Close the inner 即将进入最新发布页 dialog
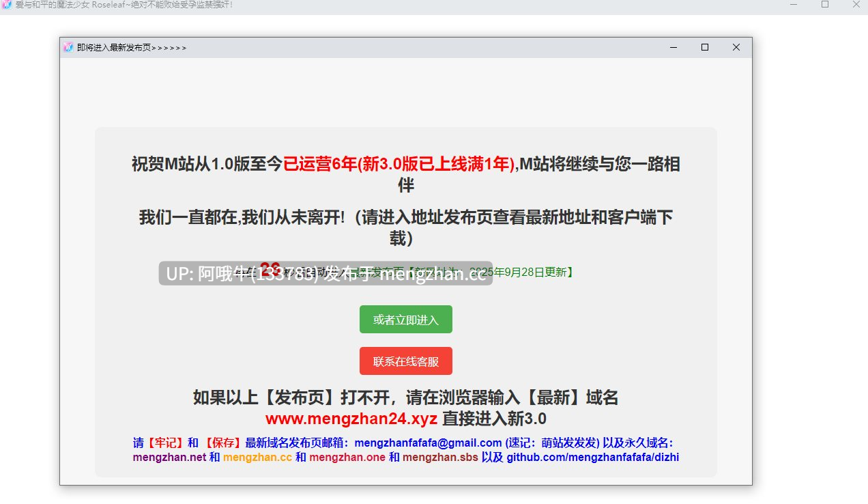Screen dimensions: 868x504 [736, 47]
